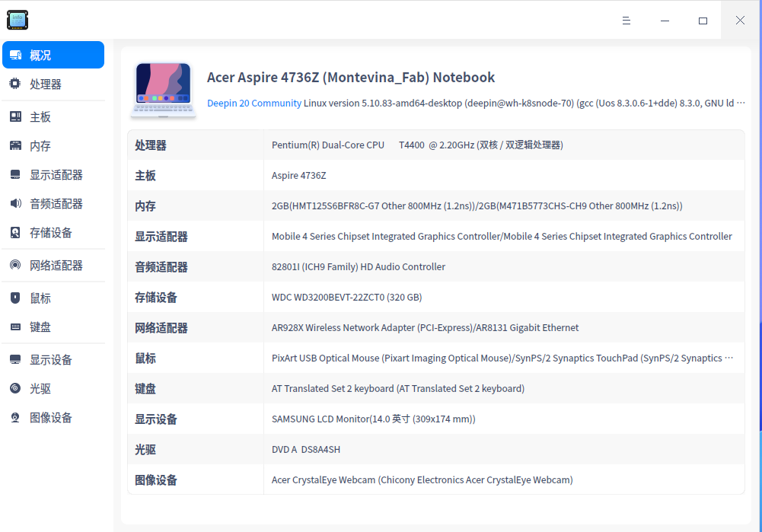Select the 显示适配器 (Display Adapter) icon

14,174
